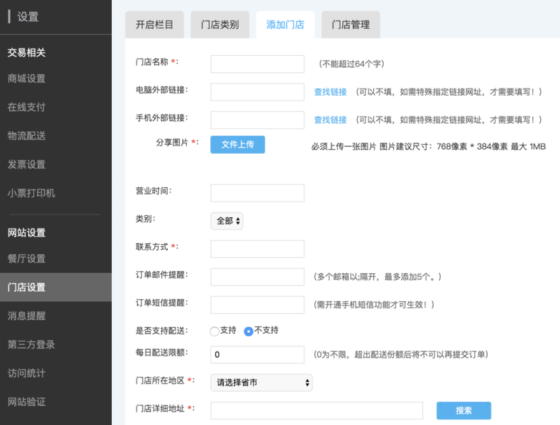Click the 营业时间 text field

(258, 193)
